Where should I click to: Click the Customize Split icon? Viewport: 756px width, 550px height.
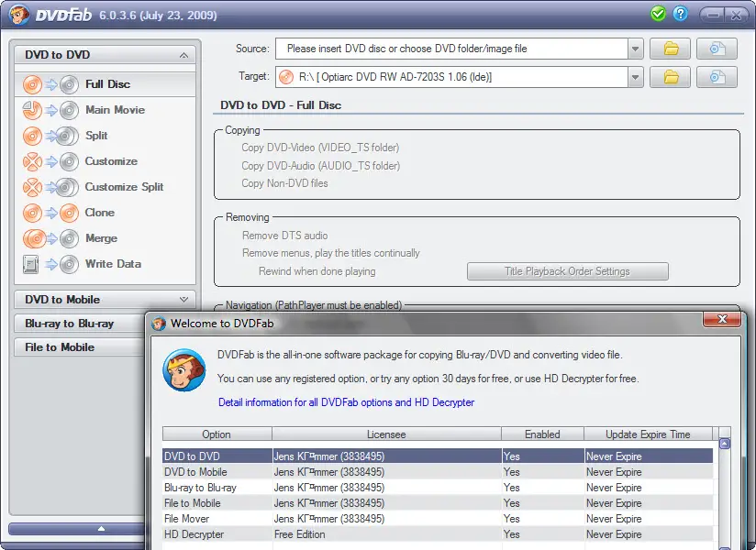(x=50, y=187)
